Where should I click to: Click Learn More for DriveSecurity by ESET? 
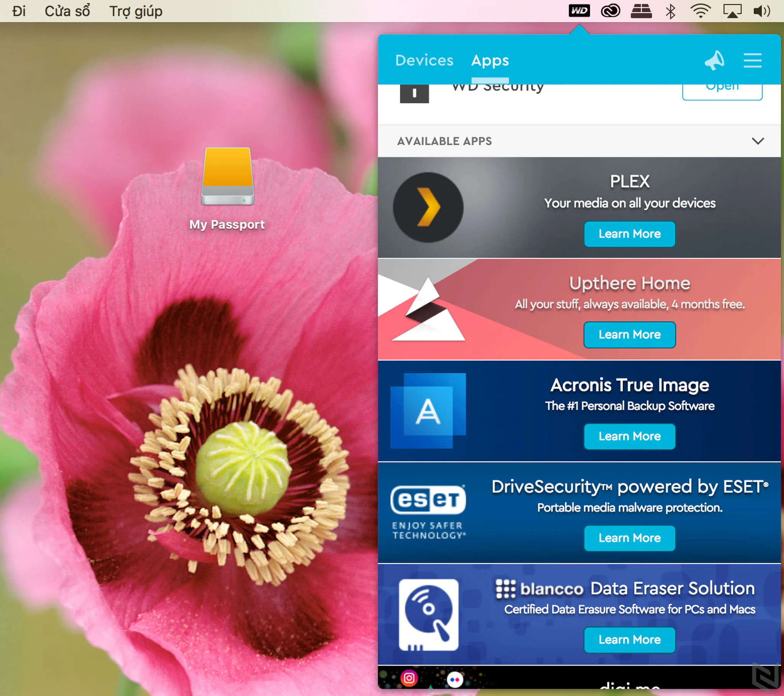pos(629,538)
